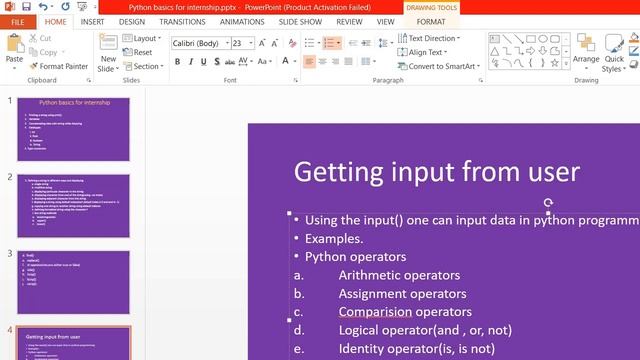Switch to the TRANSITIONS tab
This screenshot has width=640, height=360.
(x=182, y=22)
